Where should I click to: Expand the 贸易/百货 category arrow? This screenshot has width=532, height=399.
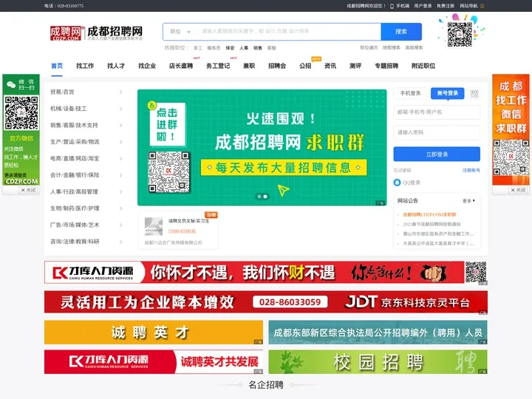(120, 92)
